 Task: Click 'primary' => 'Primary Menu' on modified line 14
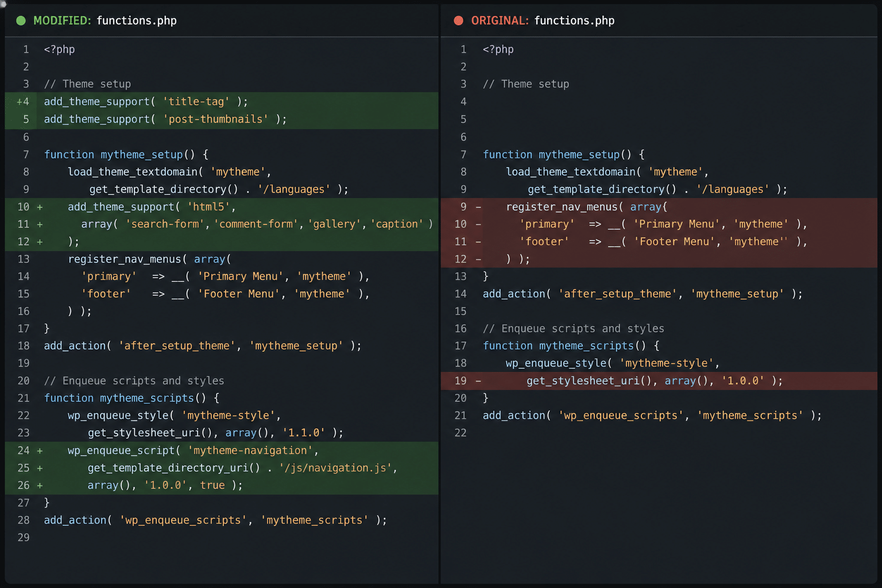click(225, 277)
